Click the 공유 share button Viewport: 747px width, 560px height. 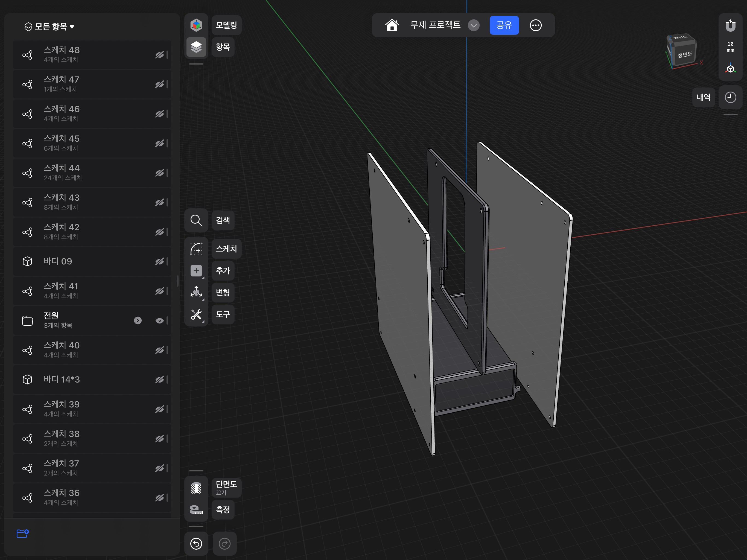coord(504,25)
